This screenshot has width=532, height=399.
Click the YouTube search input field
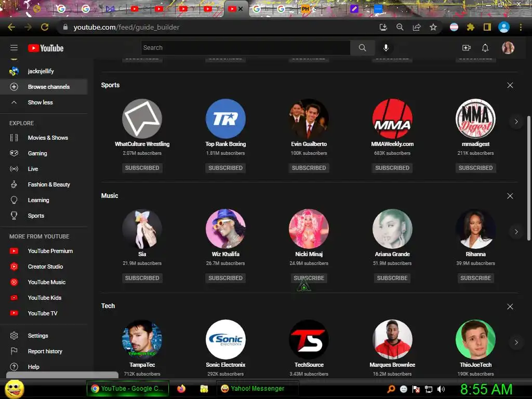coord(246,48)
